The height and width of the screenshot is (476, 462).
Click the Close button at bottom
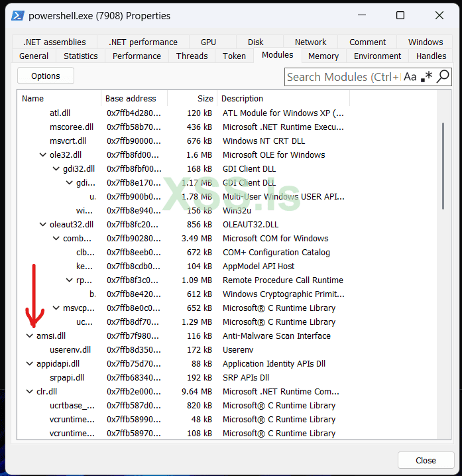pyautogui.click(x=426, y=460)
